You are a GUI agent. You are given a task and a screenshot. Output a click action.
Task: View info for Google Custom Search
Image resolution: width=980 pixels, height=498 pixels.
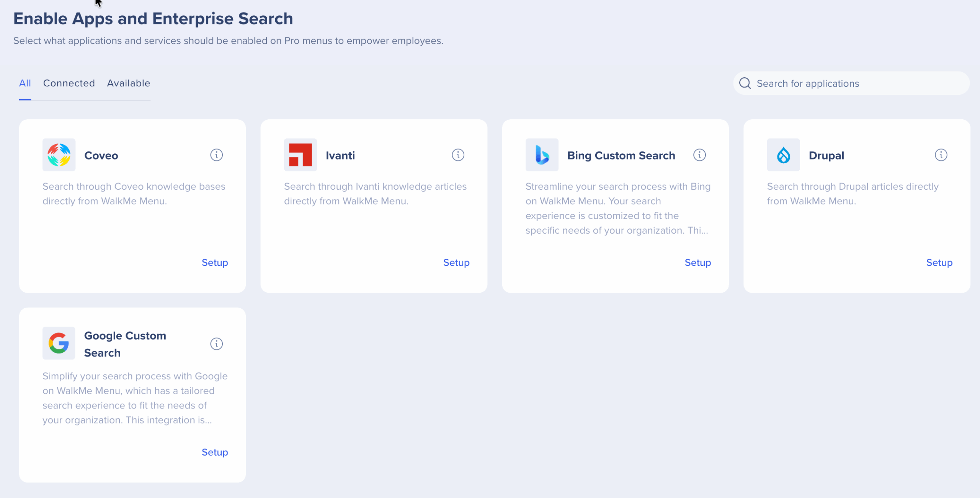pyautogui.click(x=216, y=344)
